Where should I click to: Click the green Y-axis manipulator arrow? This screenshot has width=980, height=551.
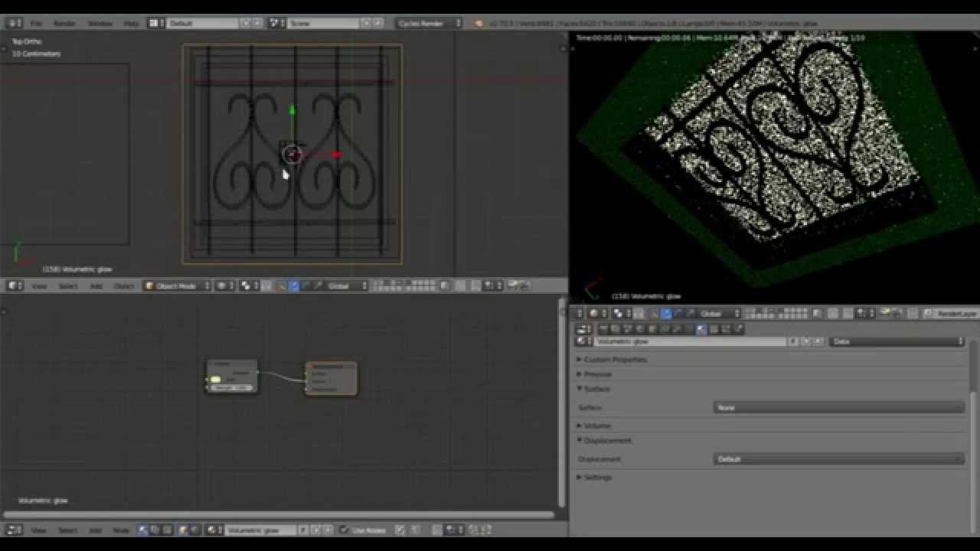coord(292,110)
